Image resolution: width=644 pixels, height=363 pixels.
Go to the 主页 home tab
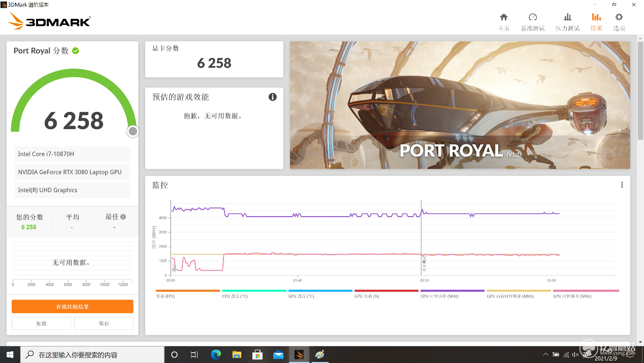pyautogui.click(x=503, y=22)
